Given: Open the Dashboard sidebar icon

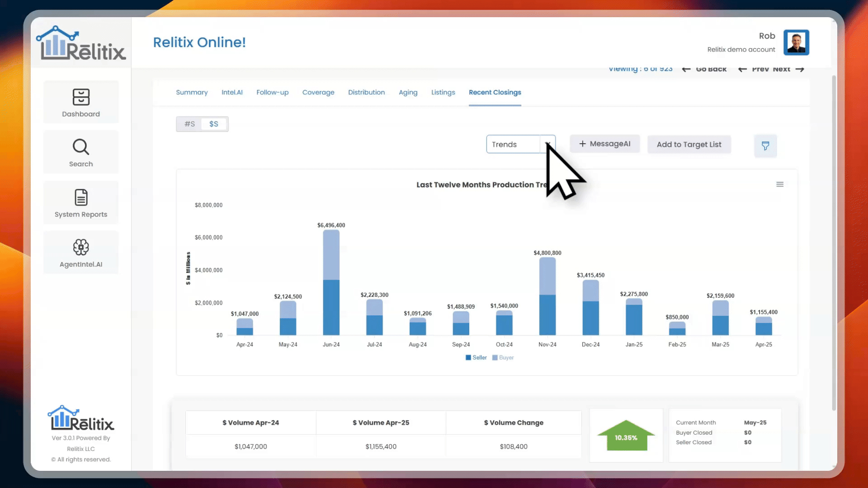Looking at the screenshot, I should tap(81, 97).
